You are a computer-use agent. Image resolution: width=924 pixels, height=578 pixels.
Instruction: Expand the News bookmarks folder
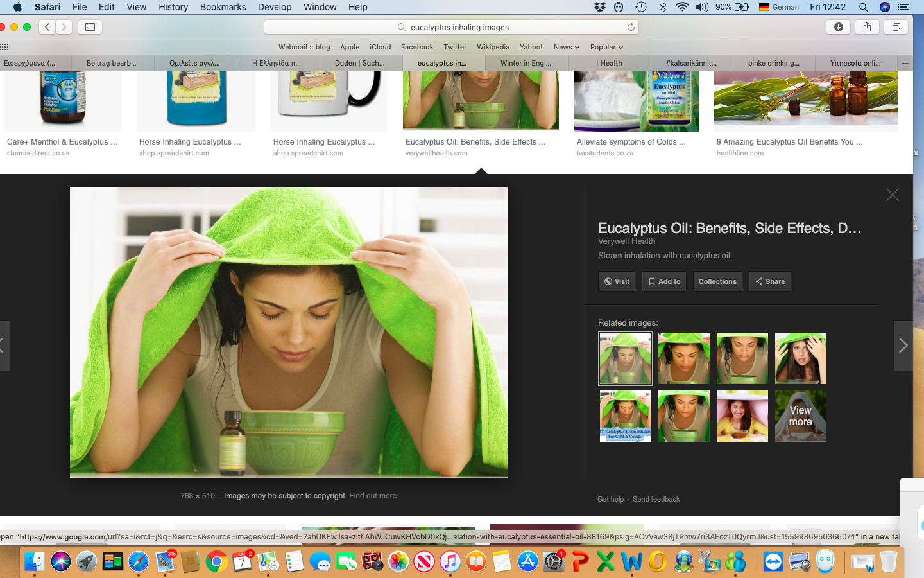pos(566,47)
